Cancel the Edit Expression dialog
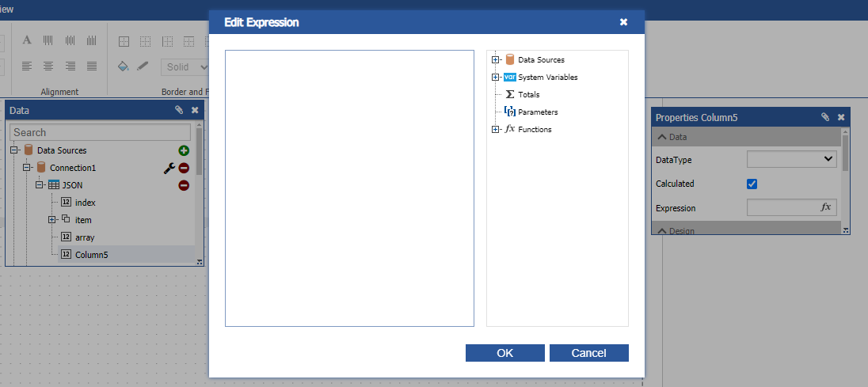Viewport: 868px width, 387px height. (588, 353)
